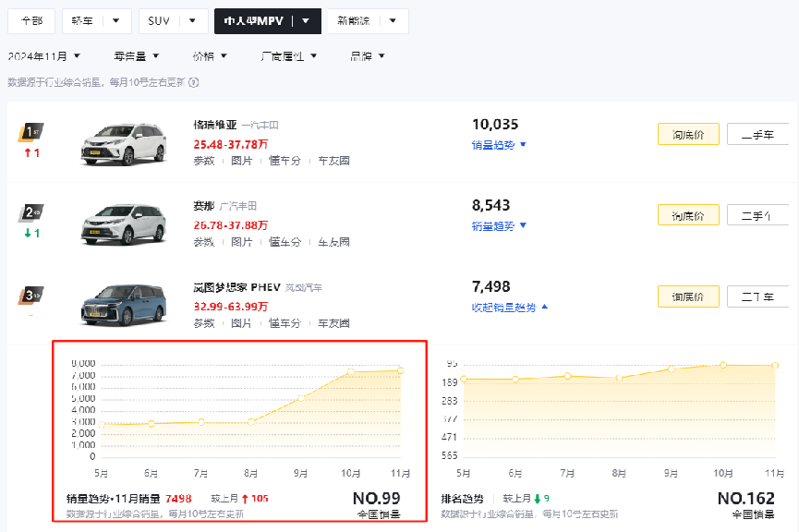
Task: Click the 10月 point on sales chart
Action: [351, 372]
